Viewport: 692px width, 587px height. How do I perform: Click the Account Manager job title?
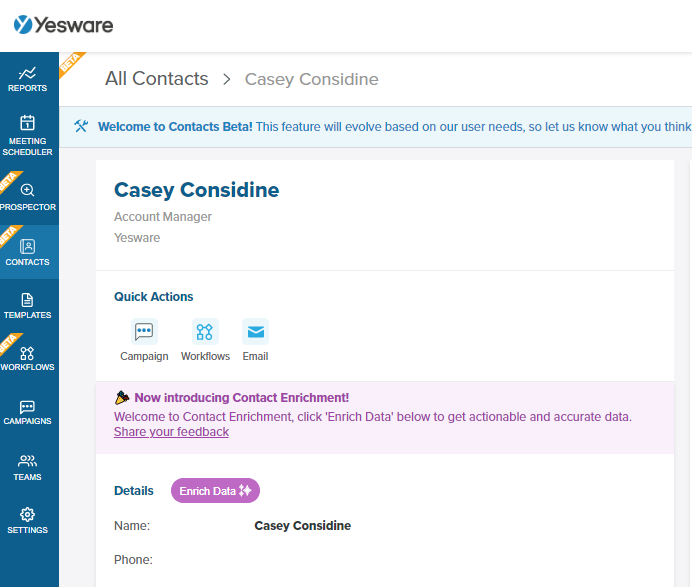coord(163,217)
